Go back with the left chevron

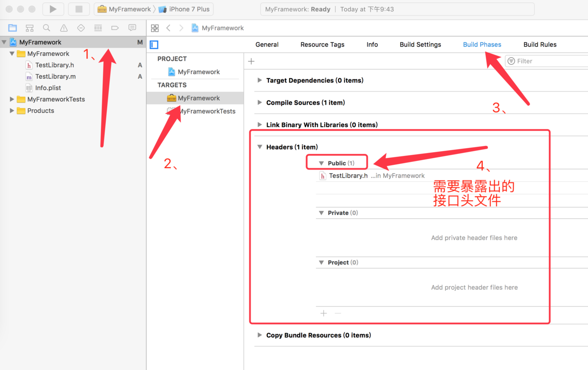click(x=168, y=28)
